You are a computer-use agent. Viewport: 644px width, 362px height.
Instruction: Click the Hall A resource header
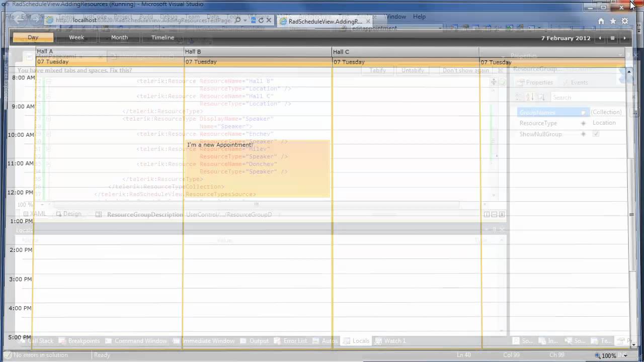(110, 51)
